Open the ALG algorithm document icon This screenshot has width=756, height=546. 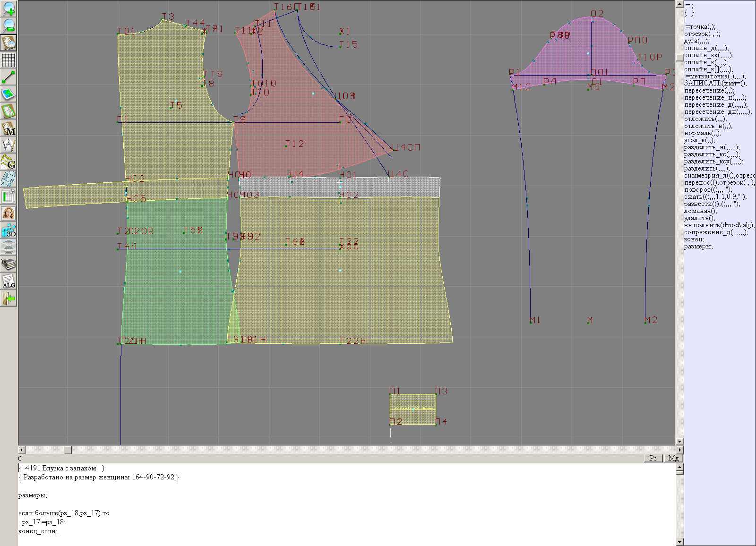(x=9, y=282)
